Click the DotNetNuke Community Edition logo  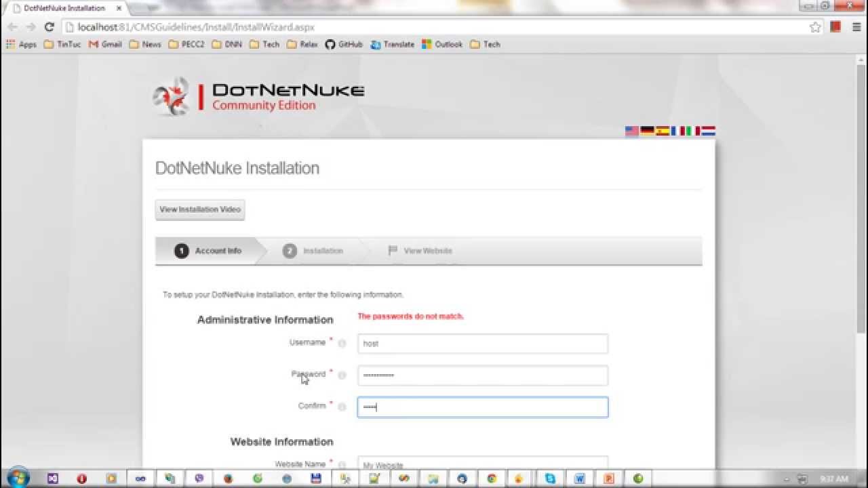pyautogui.click(x=258, y=96)
